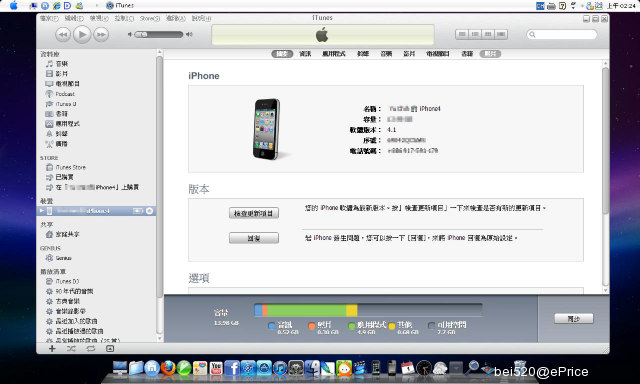The height and width of the screenshot is (384, 640).
Task: Click the add playlist plus button
Action: point(52,348)
